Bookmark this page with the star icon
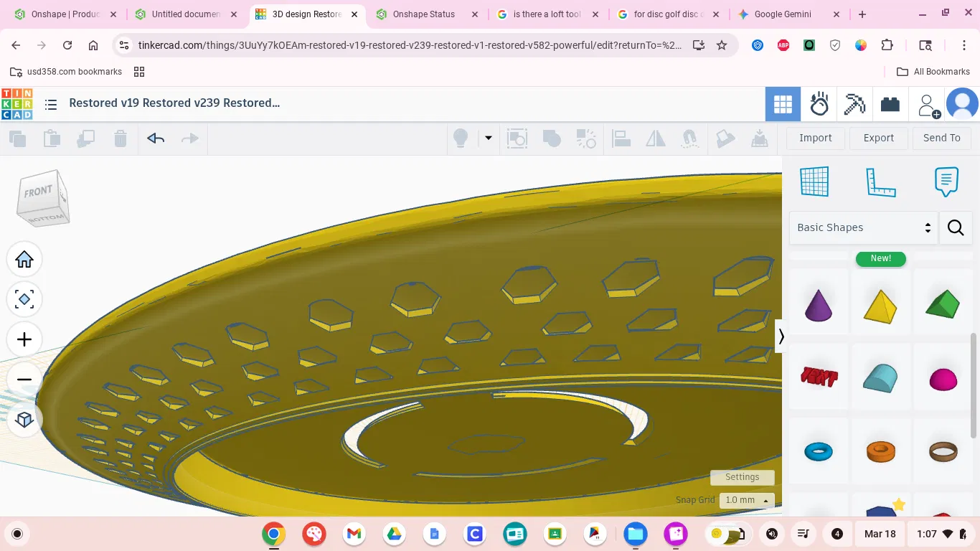 point(722,45)
